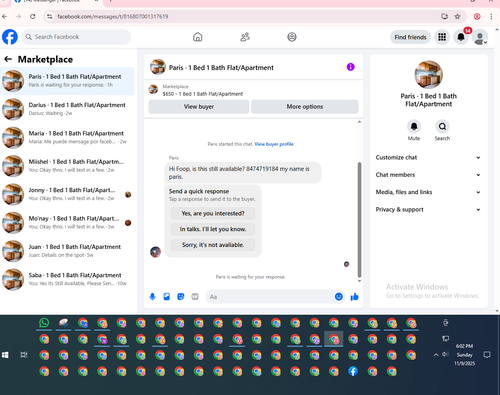500x395 pixels.
Task: Open the Friends icon in the top navigation
Action: 245,37
